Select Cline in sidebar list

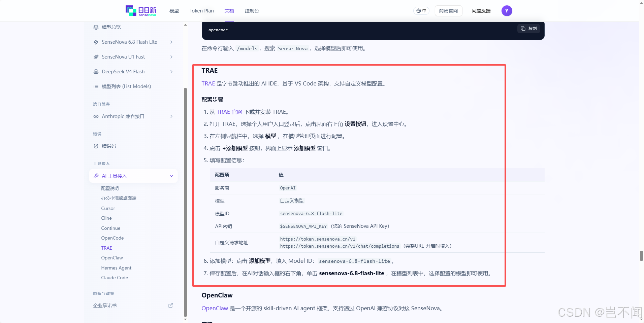(106, 218)
